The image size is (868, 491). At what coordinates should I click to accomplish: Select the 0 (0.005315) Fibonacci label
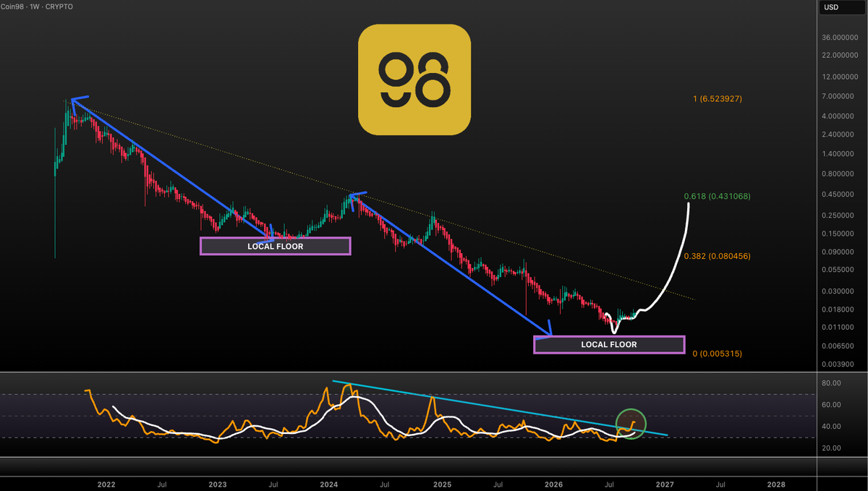click(x=718, y=354)
